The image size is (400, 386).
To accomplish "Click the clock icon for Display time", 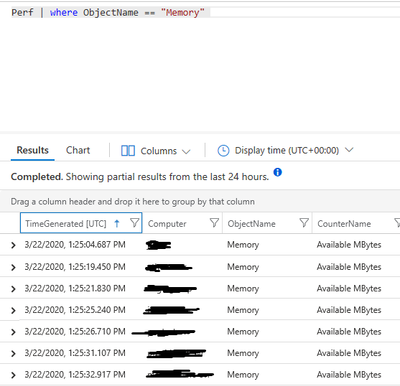I will coord(223,151).
